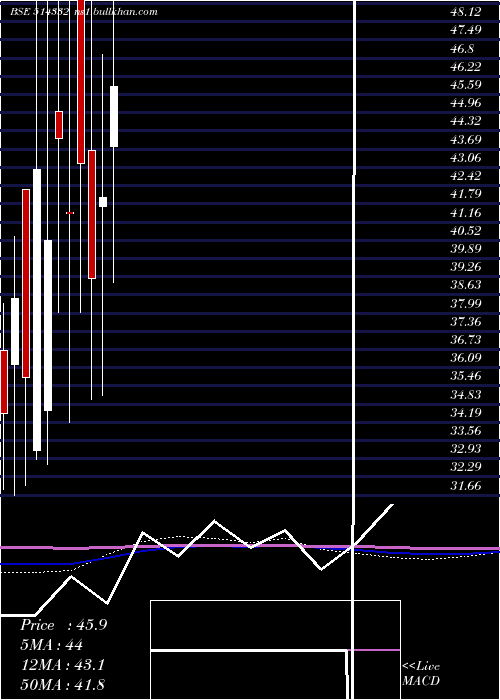Click the 40.52 price axis label
500x700 pixels.
pos(466,231)
